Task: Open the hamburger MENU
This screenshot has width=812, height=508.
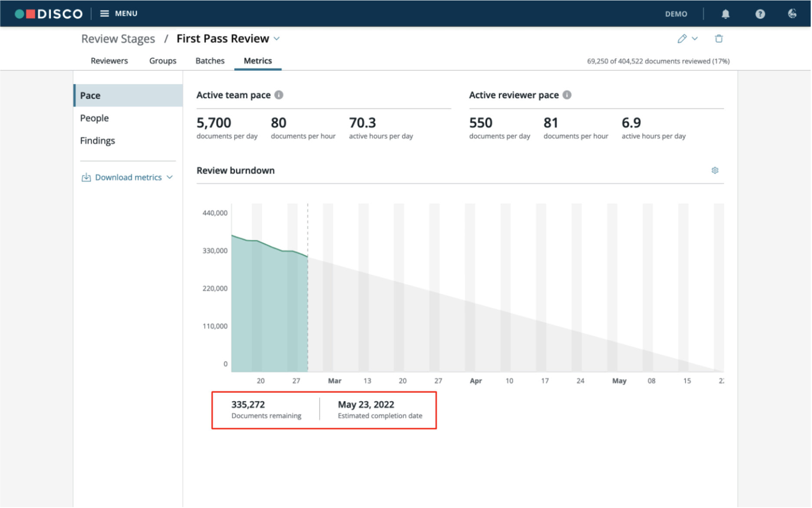Action: click(x=119, y=13)
